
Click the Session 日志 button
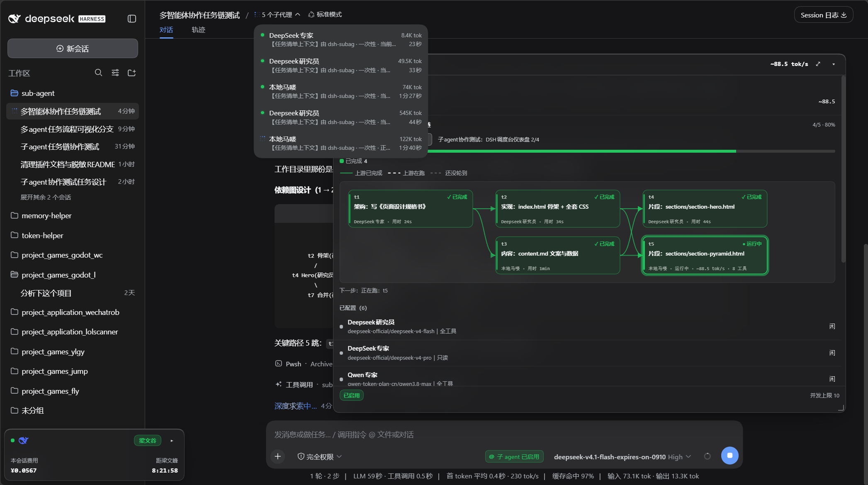point(823,15)
